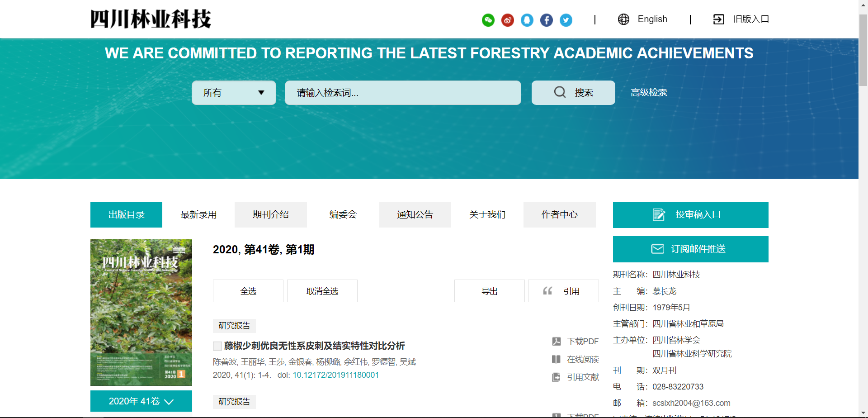The image size is (868, 418).
Task: Click the 下载PDF download icon
Action: pyautogui.click(x=556, y=342)
